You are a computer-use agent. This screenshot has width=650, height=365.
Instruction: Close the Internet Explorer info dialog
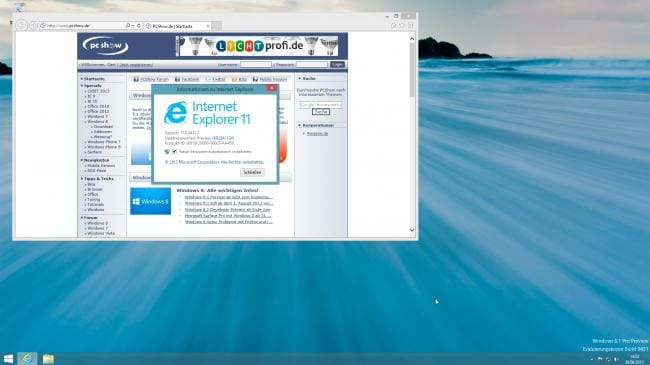point(272,88)
